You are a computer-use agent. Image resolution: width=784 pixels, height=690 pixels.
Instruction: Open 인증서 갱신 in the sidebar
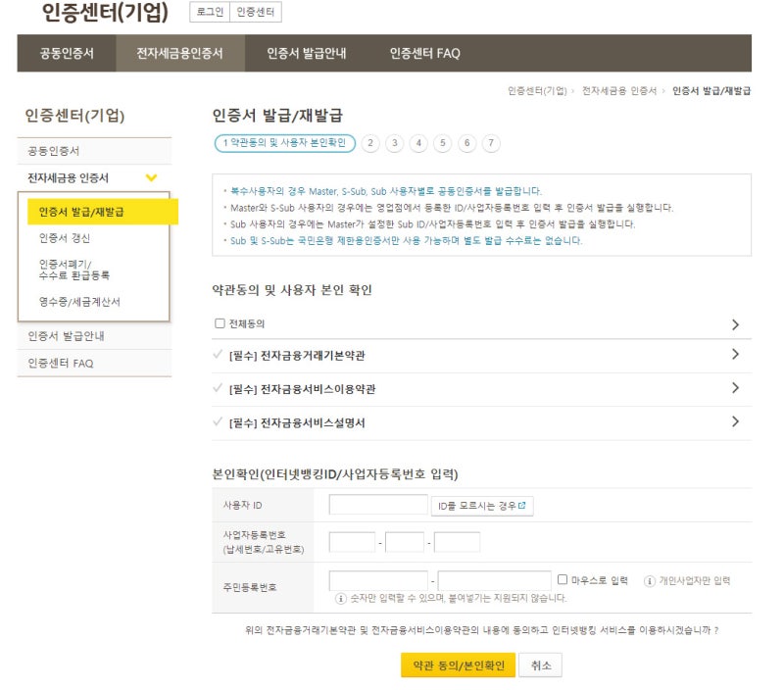(65, 238)
